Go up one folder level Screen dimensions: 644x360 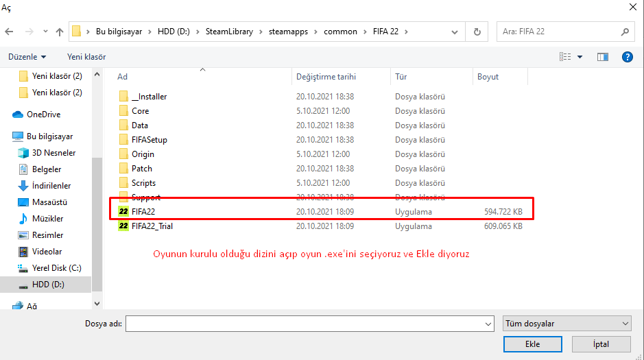tap(60, 32)
